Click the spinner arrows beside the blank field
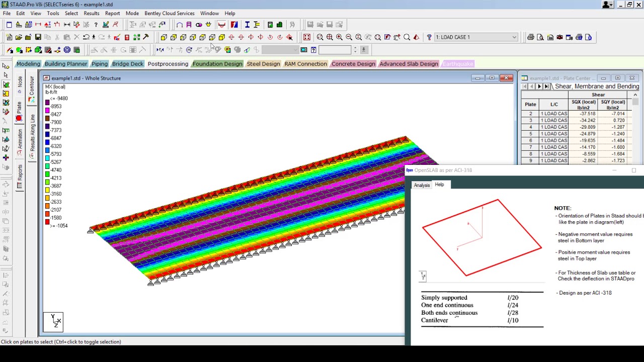The height and width of the screenshot is (362, 644). 355,50
